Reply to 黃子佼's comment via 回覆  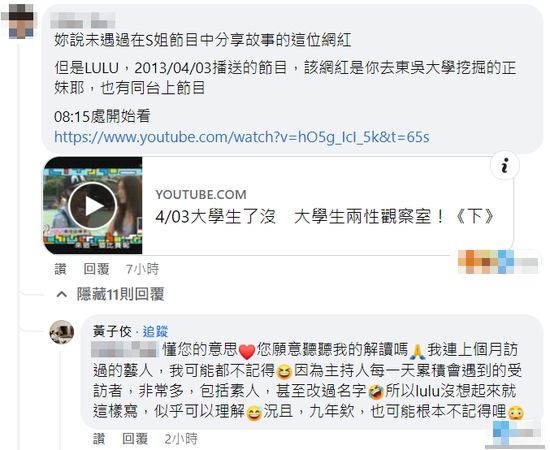click(x=135, y=439)
